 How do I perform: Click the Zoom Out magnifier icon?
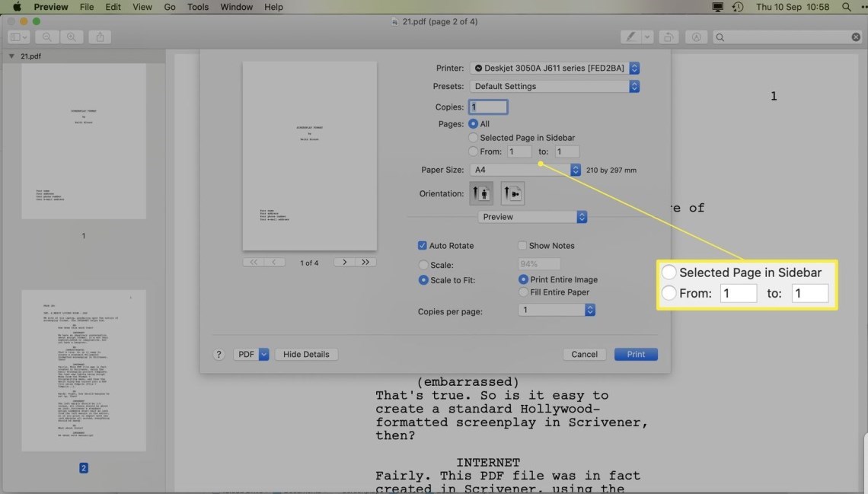[47, 37]
